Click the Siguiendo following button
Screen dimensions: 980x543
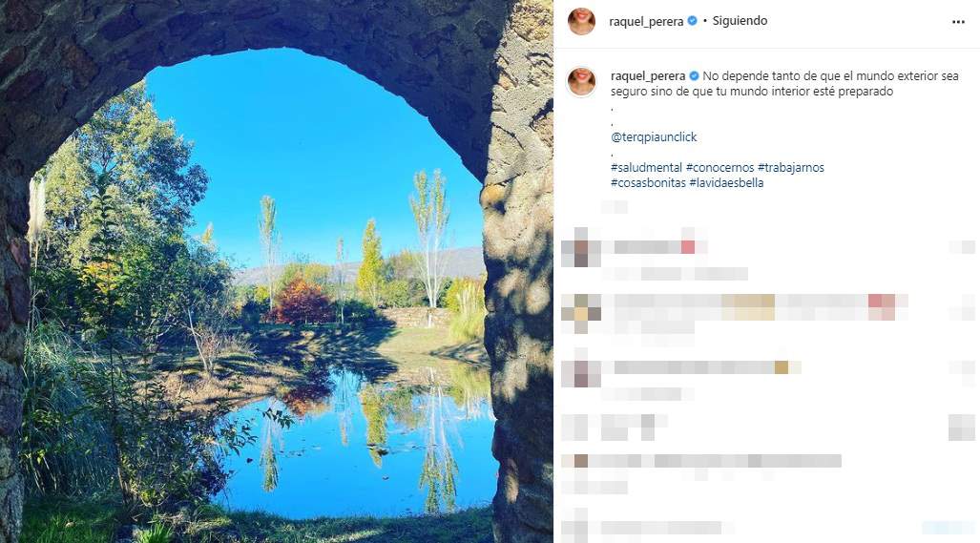point(740,21)
